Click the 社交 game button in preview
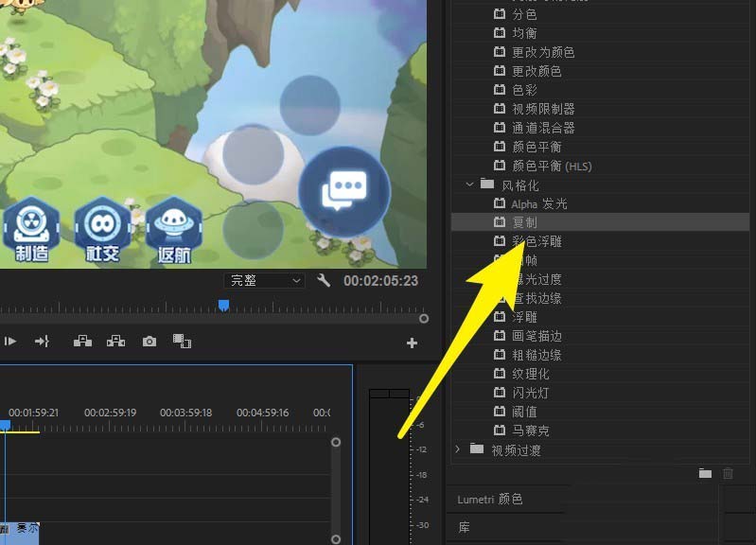 tap(102, 231)
